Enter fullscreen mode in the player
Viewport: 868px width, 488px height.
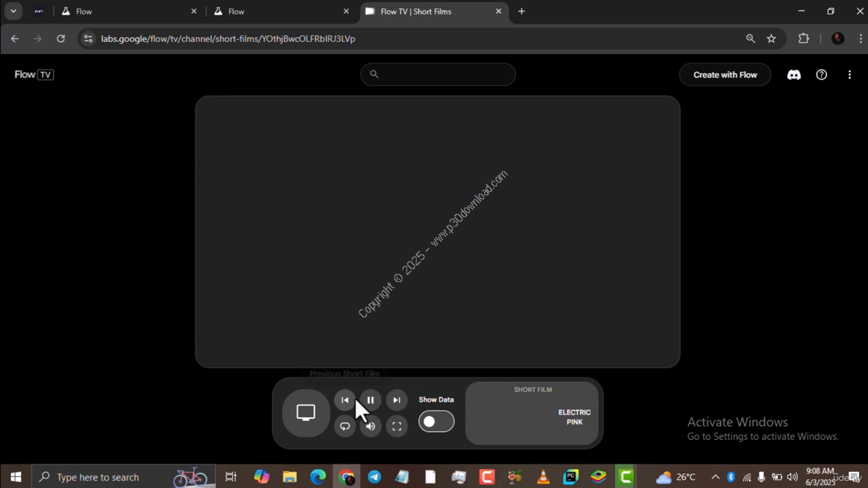tap(397, 426)
